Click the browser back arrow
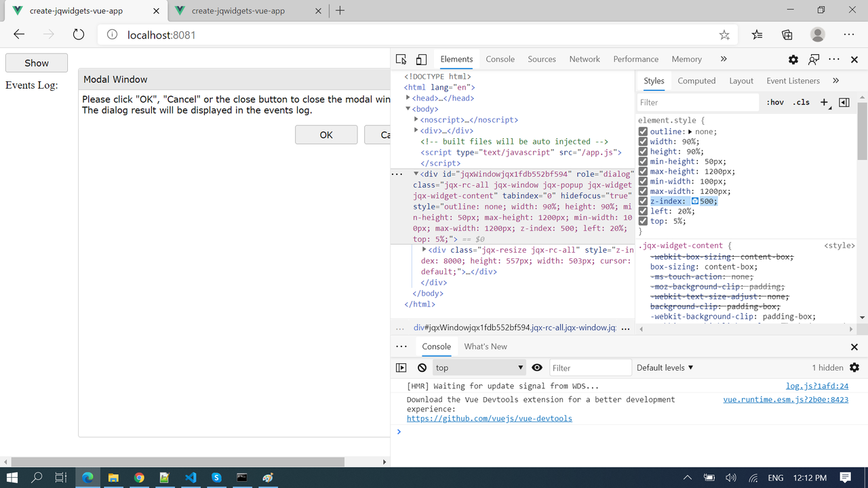Image resolution: width=868 pixels, height=488 pixels. 19,35
